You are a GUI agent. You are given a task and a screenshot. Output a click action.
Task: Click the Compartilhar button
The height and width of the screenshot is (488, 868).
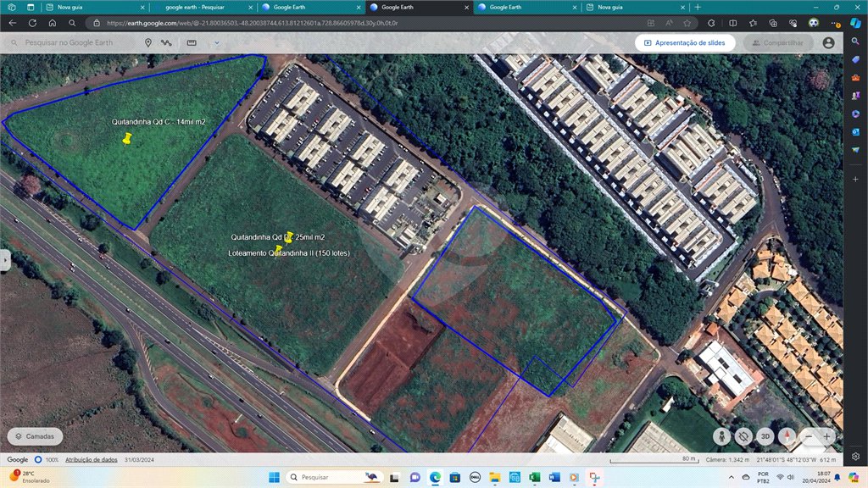click(x=778, y=42)
